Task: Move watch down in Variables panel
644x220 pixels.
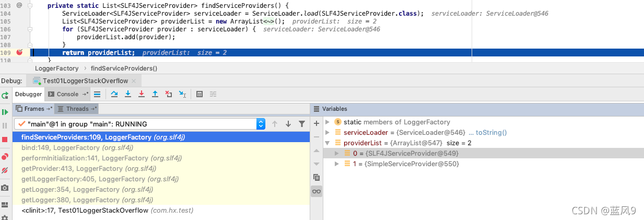Action: coord(316,164)
